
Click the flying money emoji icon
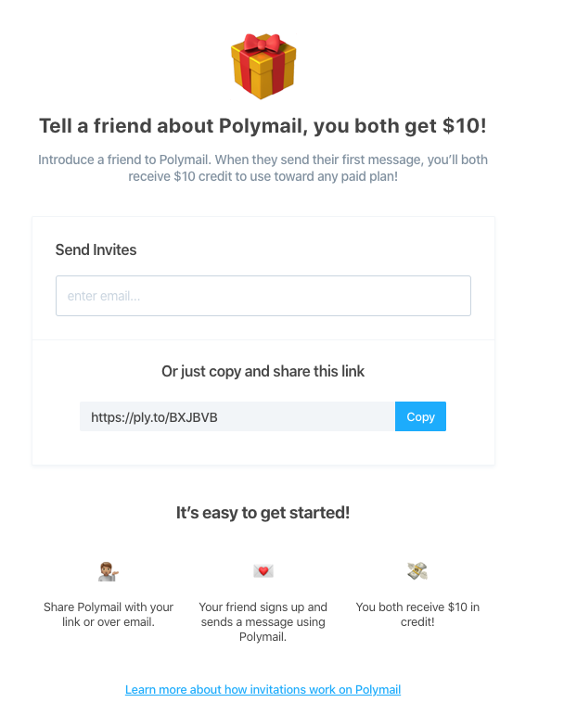[417, 570]
